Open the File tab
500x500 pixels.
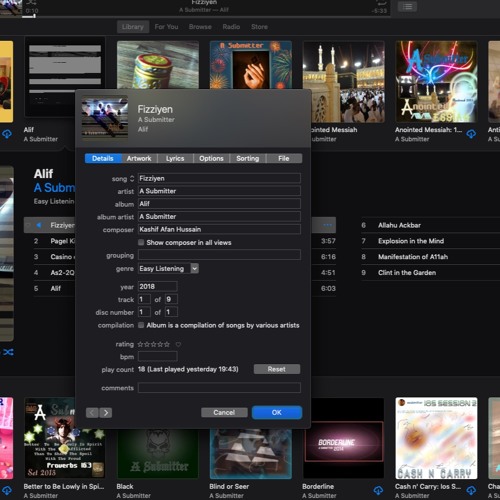coord(284,158)
